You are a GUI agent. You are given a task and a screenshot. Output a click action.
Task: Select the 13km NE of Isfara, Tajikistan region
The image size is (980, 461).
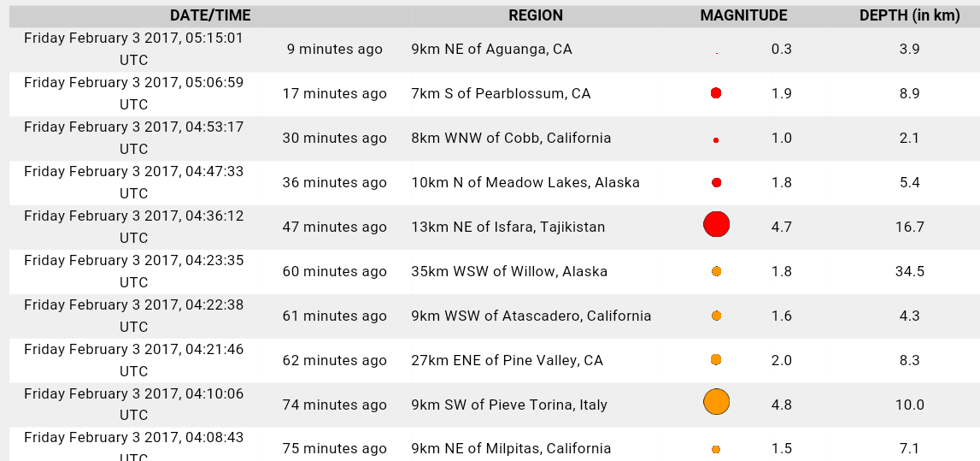(x=508, y=227)
